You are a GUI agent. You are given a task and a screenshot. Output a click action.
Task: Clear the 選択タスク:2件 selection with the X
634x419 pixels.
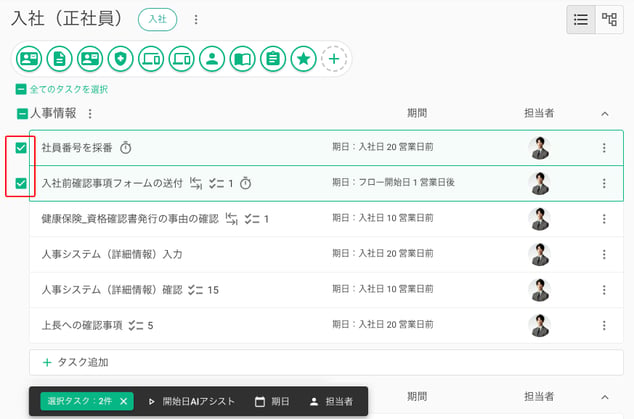click(124, 402)
